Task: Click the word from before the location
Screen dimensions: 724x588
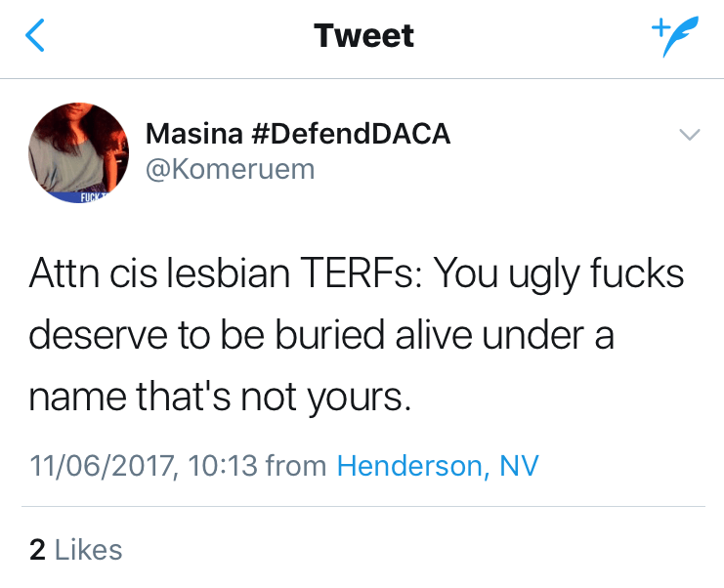Action: pos(295,465)
